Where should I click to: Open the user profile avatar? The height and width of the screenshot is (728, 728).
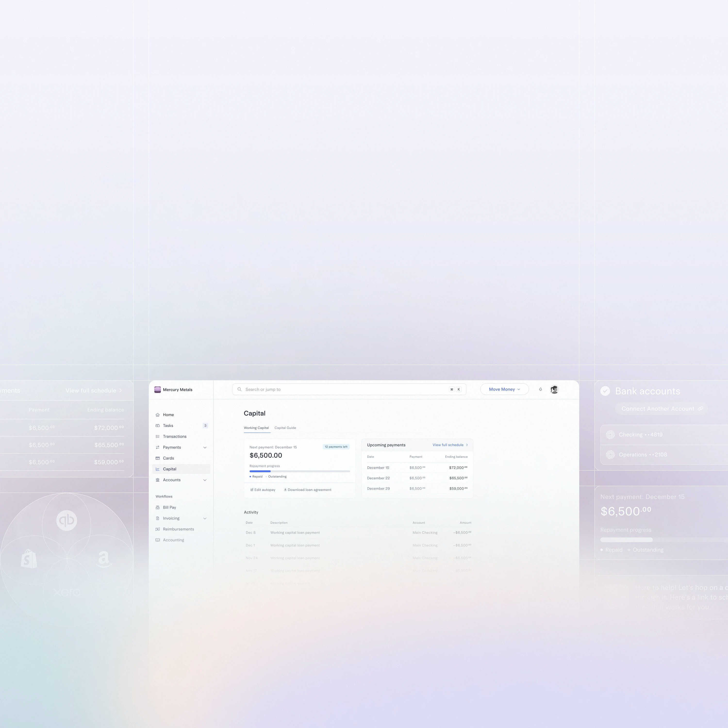point(554,390)
